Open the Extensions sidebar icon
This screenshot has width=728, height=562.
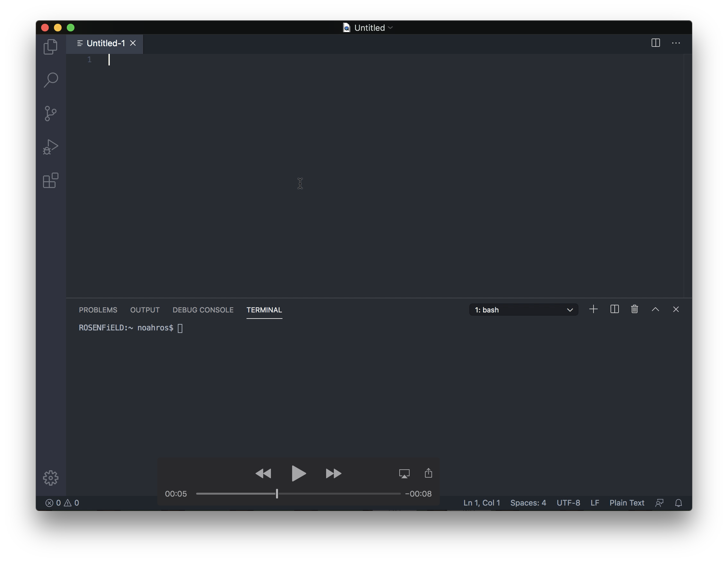51,181
